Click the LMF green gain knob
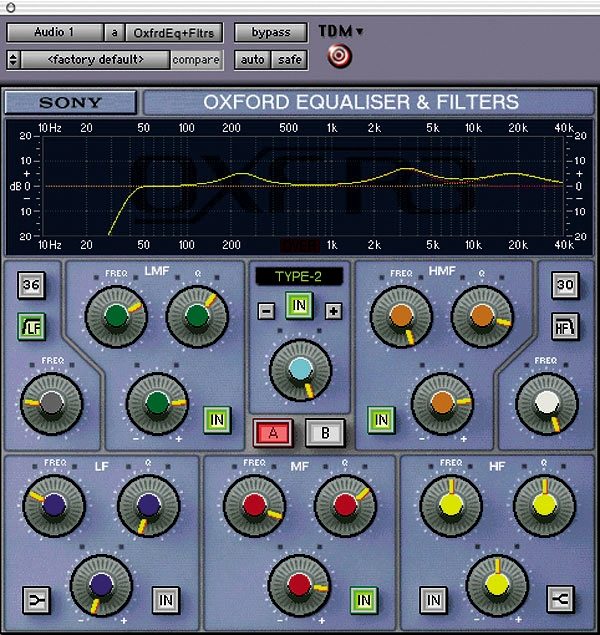The width and height of the screenshot is (600, 635). [157, 403]
